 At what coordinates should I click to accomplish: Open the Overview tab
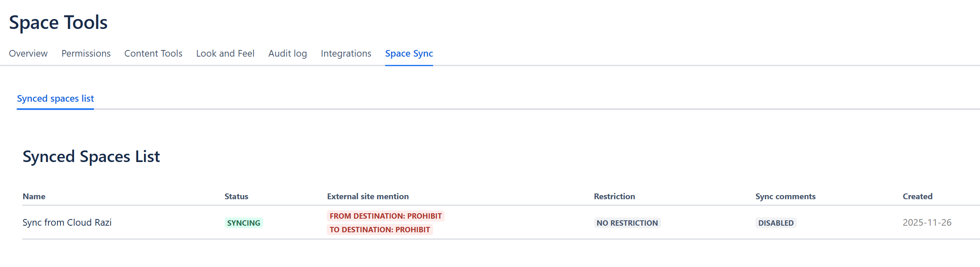click(x=28, y=53)
